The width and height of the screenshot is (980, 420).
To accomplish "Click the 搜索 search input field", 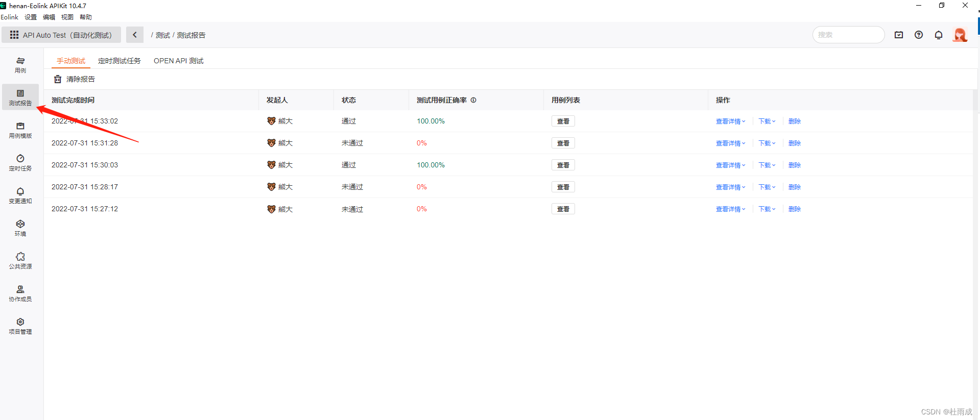I will pyautogui.click(x=848, y=35).
